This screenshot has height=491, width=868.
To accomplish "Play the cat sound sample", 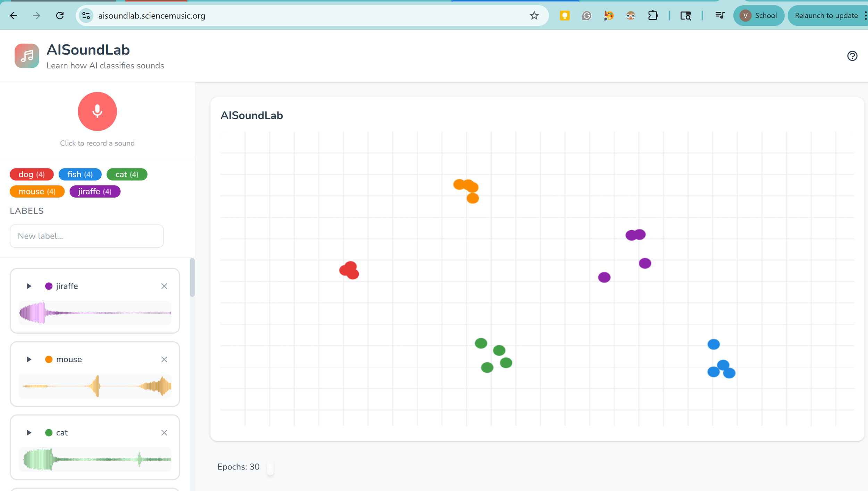I will 29,433.
